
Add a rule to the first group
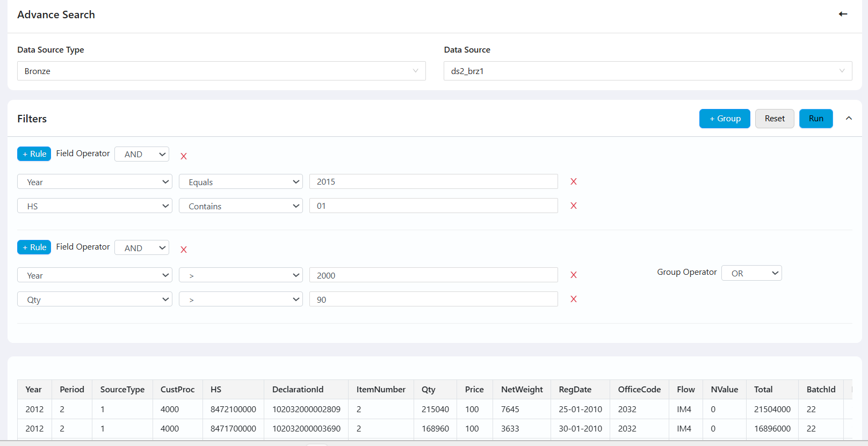click(x=34, y=154)
